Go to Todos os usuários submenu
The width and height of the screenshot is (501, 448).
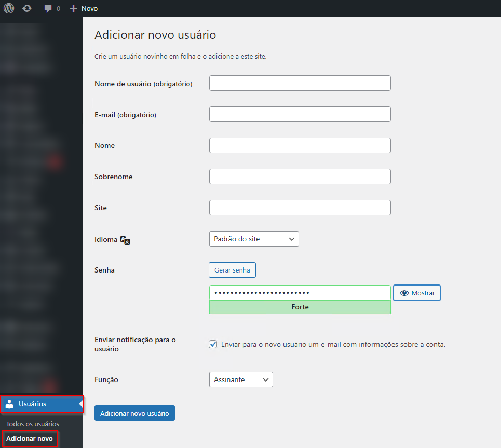pos(33,424)
